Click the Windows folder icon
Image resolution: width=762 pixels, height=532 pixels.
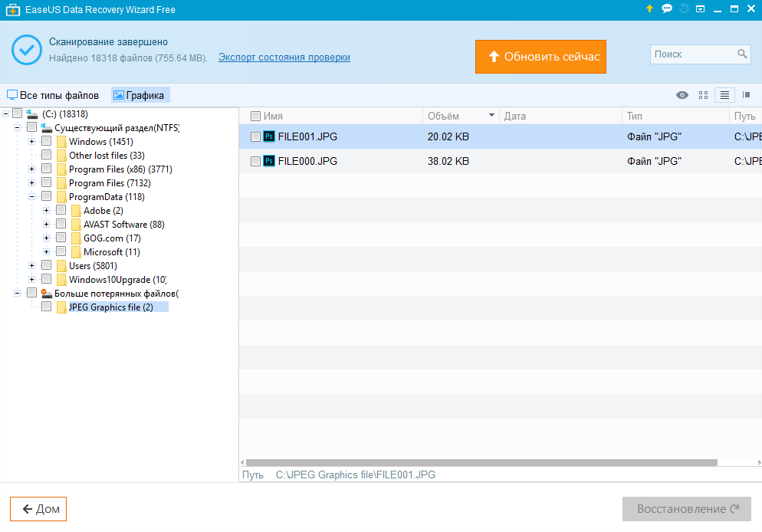click(x=61, y=142)
